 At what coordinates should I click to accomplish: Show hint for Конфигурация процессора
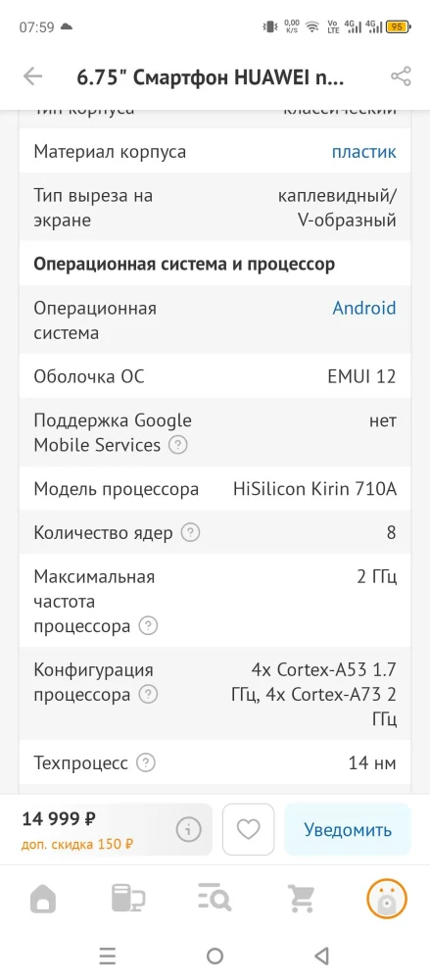(148, 695)
